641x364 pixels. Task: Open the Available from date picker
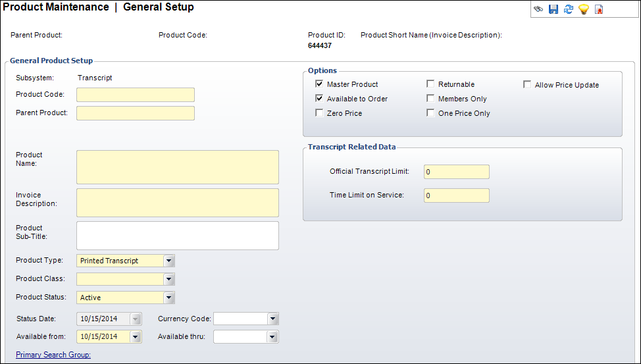click(x=136, y=336)
